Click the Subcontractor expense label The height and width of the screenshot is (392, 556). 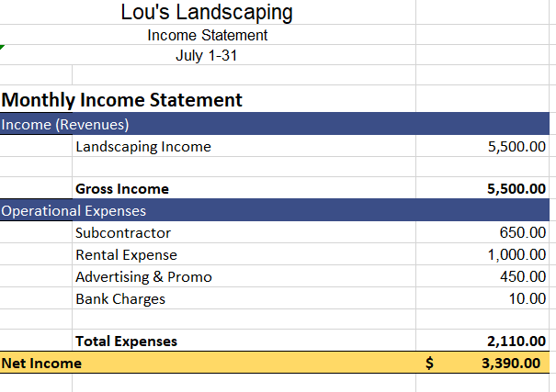pos(123,233)
